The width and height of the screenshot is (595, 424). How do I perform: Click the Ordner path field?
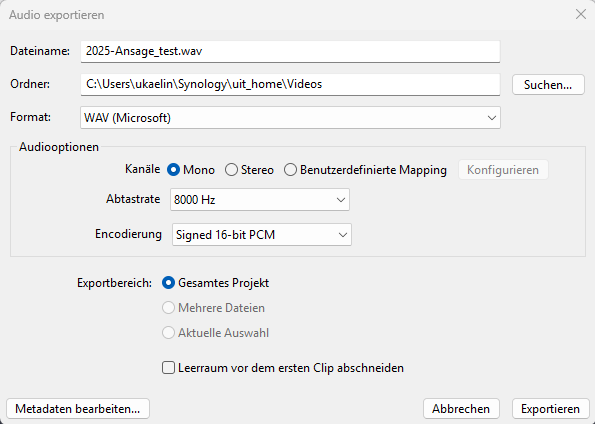[290, 84]
